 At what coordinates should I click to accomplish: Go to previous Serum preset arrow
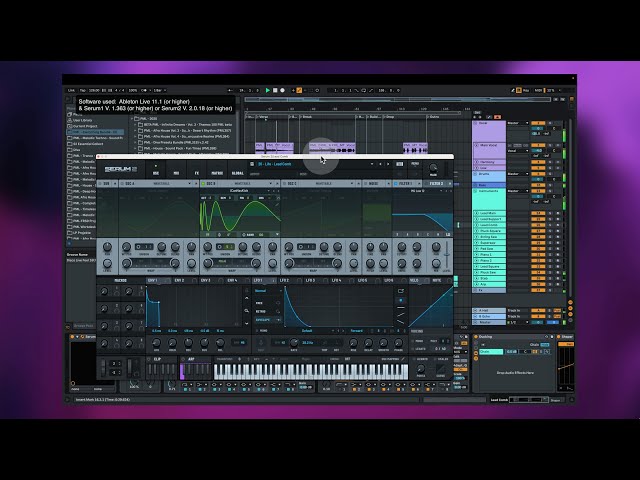(380, 164)
